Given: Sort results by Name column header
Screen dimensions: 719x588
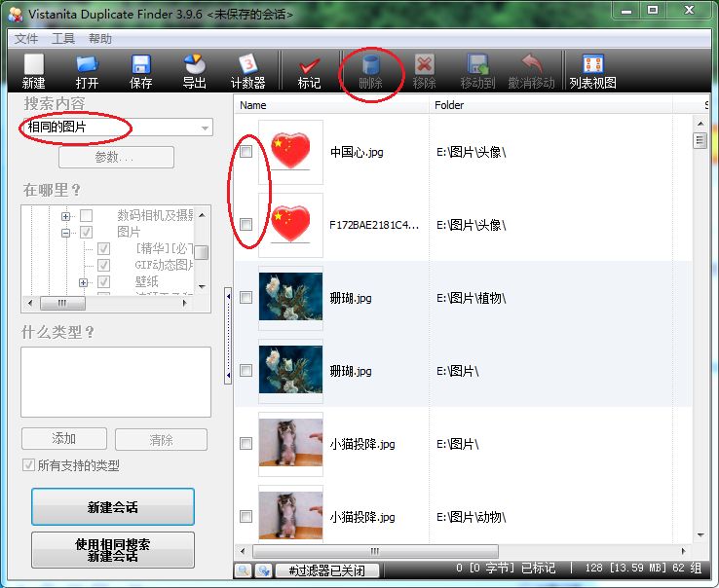Looking at the screenshot, I should [332, 105].
